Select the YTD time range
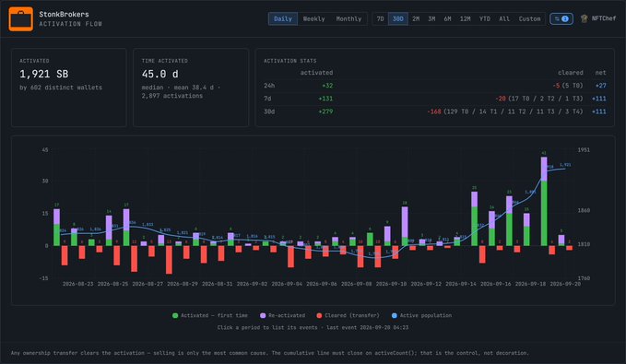The height and width of the screenshot is (364, 626). click(485, 18)
